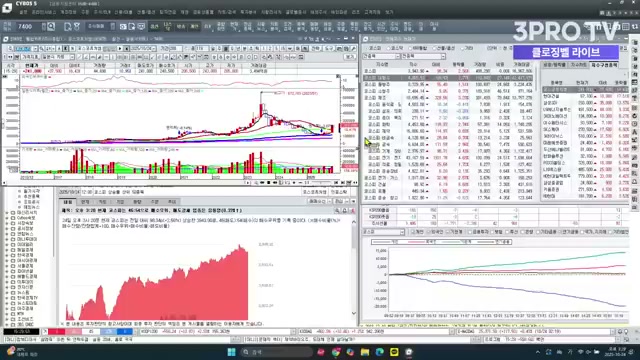Expand the 머니투데이 node in the news tree
Viewport: 640px width, 360px height.
[x=7, y=239]
